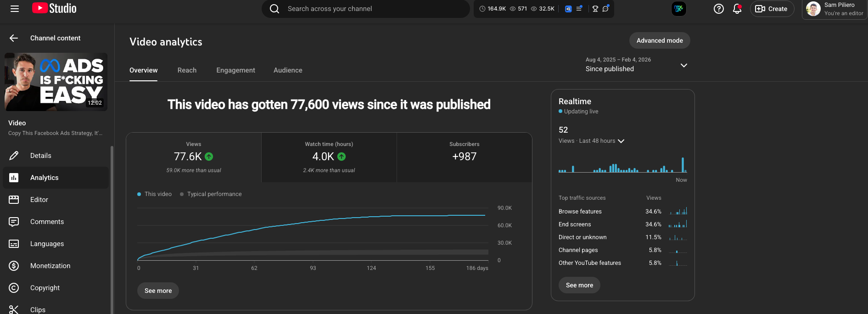Go back with Channel content arrow
Image resolution: width=868 pixels, height=314 pixels.
(x=14, y=38)
